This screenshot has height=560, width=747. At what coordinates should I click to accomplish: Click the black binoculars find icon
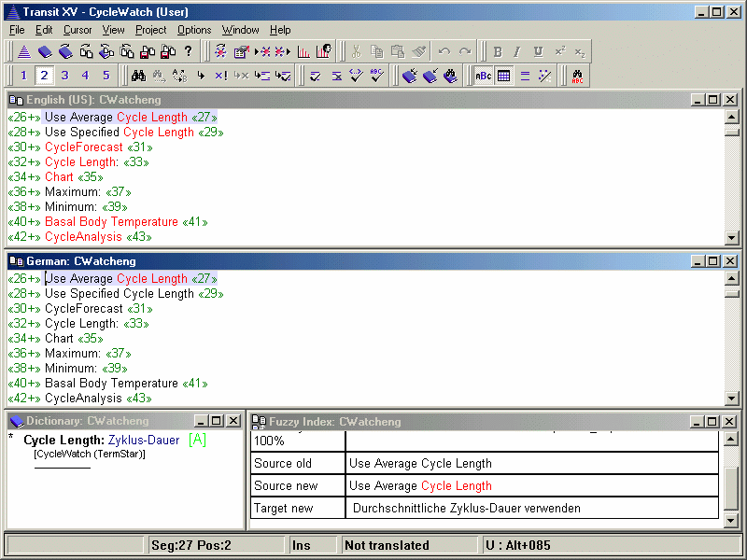tap(138, 76)
